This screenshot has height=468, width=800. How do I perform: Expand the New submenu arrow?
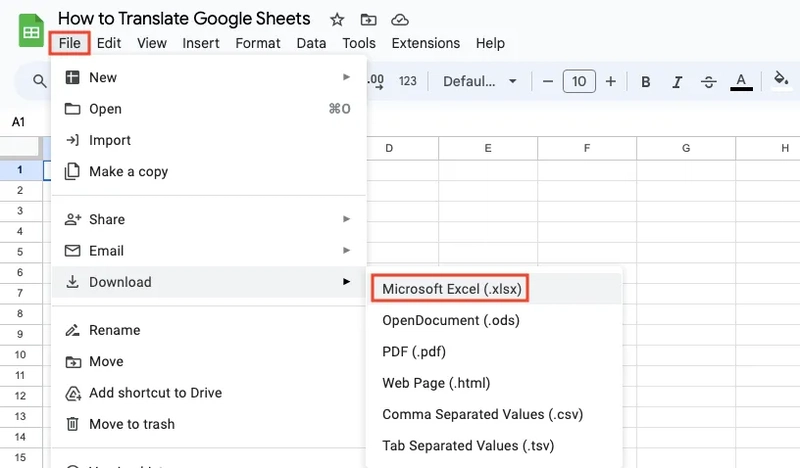pos(346,77)
